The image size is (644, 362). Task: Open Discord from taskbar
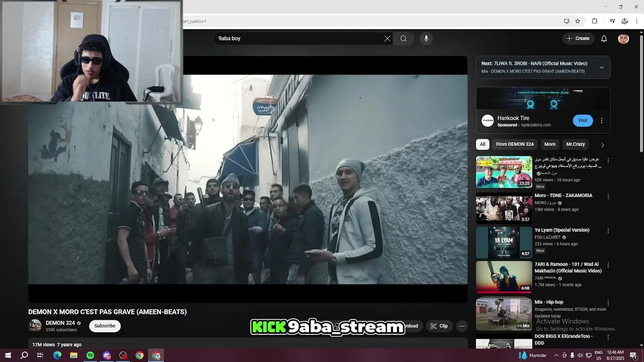pos(107,355)
